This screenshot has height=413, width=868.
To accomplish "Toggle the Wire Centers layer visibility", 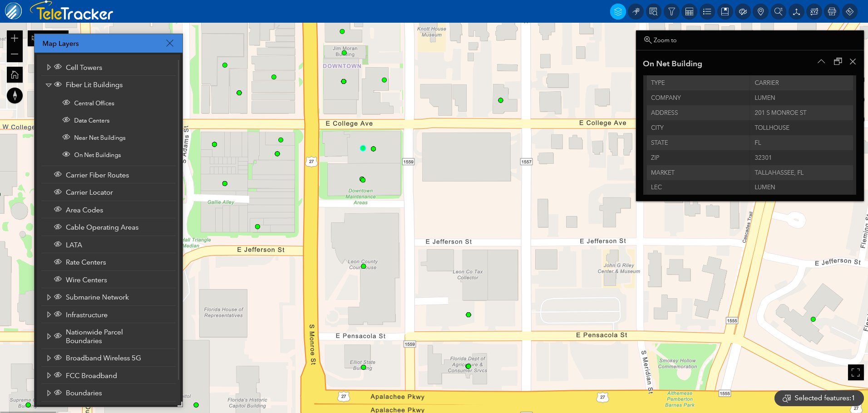I will (58, 280).
